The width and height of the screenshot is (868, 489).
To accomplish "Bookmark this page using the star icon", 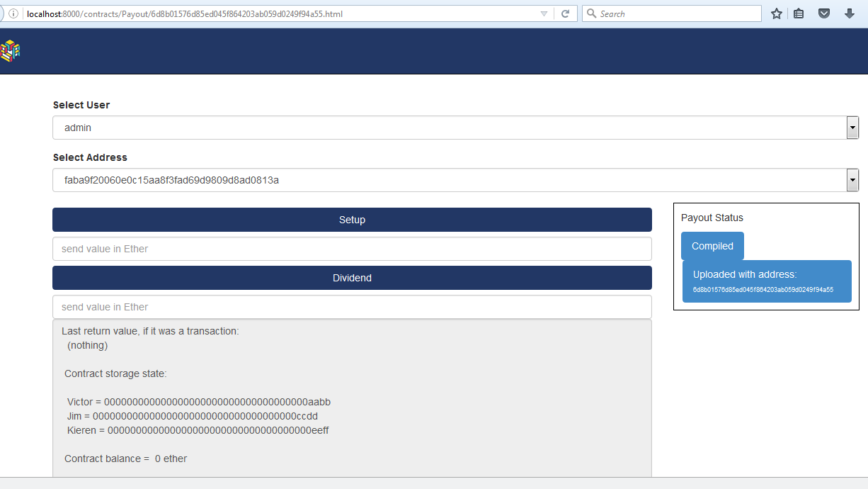I will coord(776,13).
